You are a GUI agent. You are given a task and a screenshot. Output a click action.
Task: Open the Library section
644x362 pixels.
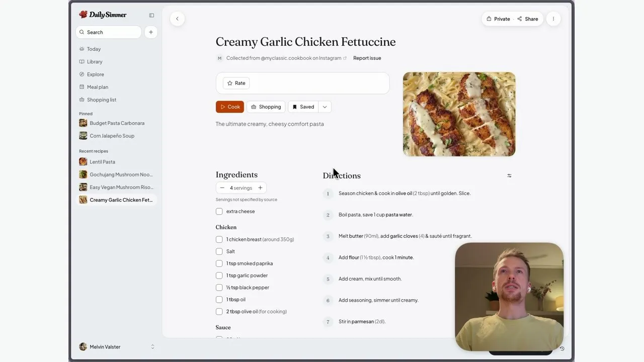(x=95, y=62)
